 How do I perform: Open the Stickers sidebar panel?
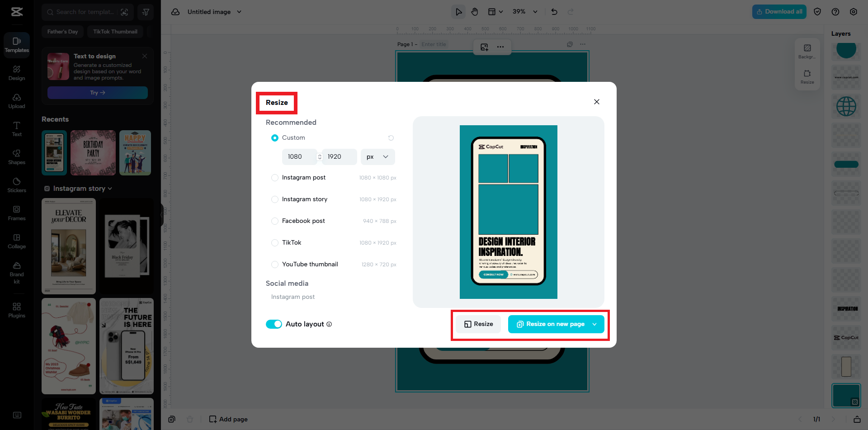(x=17, y=185)
